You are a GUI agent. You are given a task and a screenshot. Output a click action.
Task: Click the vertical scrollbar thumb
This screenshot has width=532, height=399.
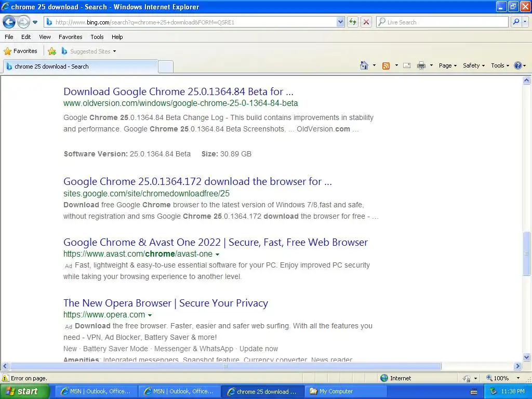527,254
